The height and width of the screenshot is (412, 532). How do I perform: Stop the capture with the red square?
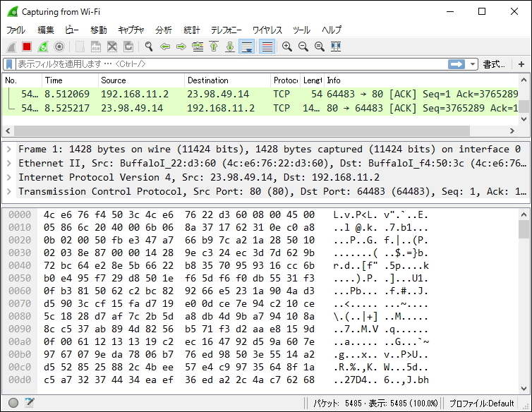pos(27,47)
